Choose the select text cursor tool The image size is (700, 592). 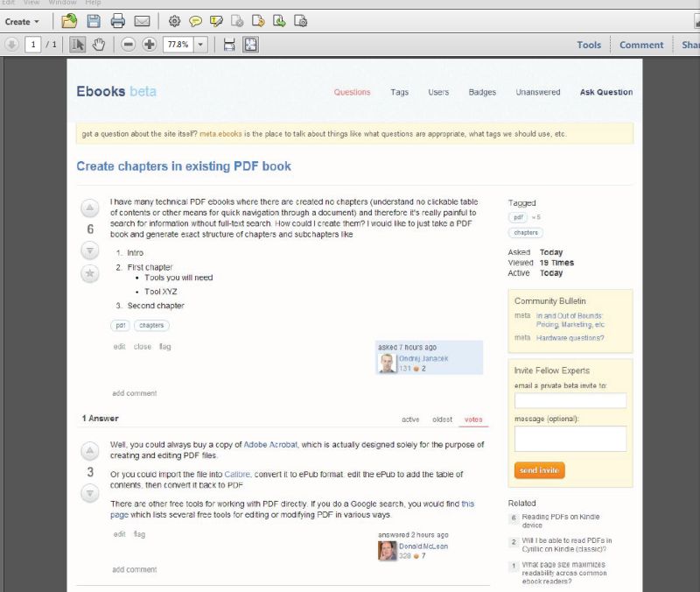click(77, 45)
